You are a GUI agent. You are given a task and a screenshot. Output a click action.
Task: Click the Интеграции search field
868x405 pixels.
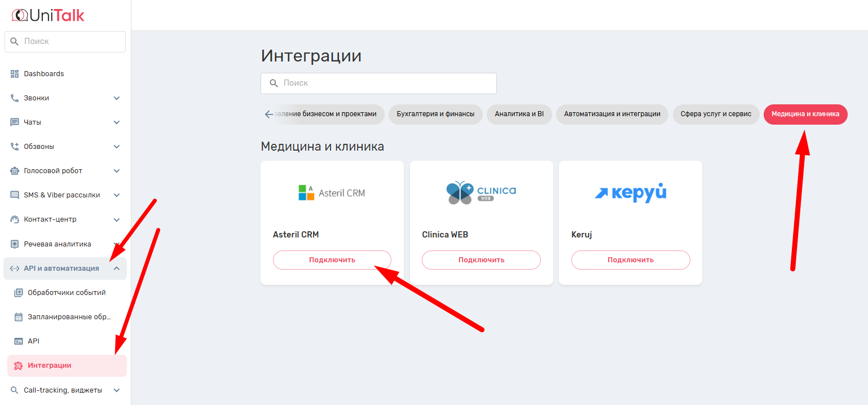tap(378, 83)
